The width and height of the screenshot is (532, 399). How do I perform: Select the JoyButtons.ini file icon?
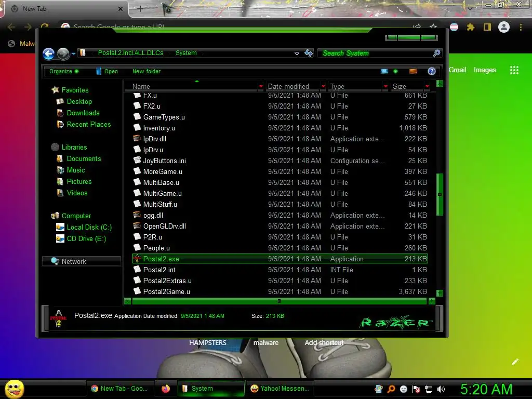[137, 160]
